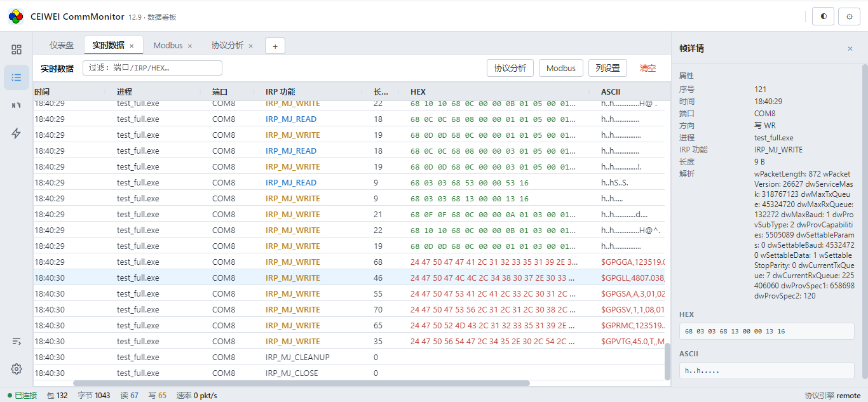Click 已连接 connection status
Screen dimensions: 868x402
pos(22,396)
